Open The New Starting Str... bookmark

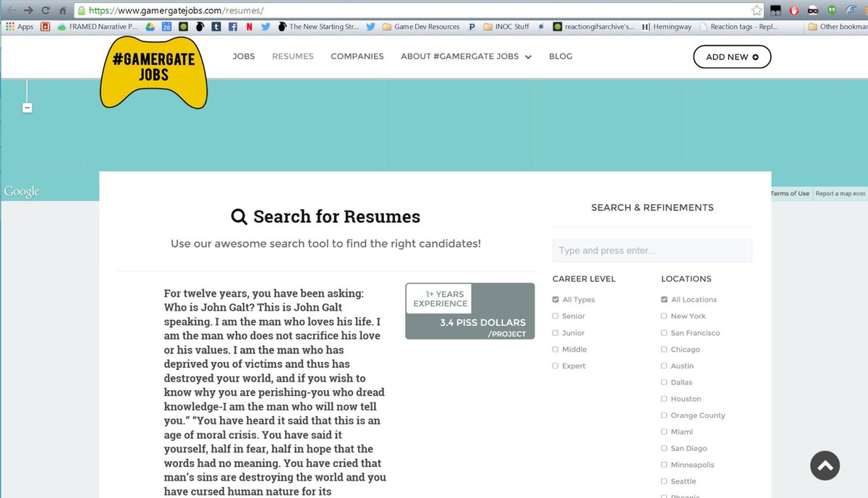(318, 27)
